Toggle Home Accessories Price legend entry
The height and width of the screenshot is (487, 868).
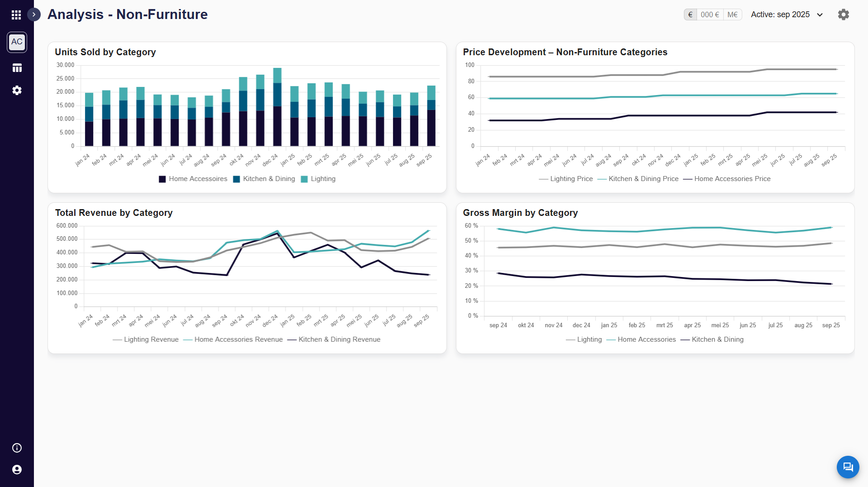click(x=727, y=179)
